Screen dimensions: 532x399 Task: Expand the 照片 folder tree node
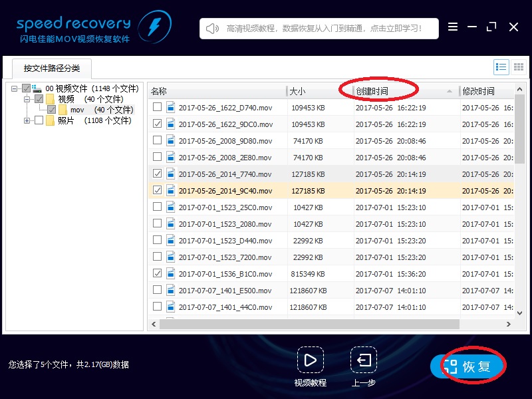(x=27, y=120)
